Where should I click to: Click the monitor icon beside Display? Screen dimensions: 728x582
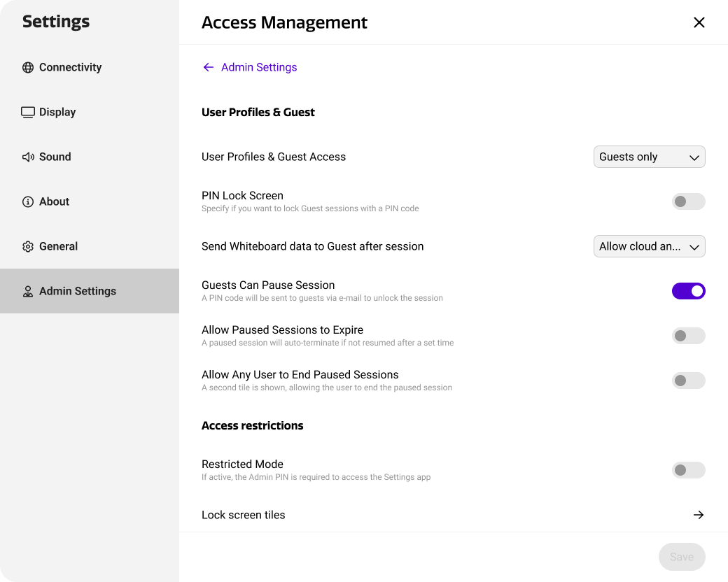pos(28,112)
